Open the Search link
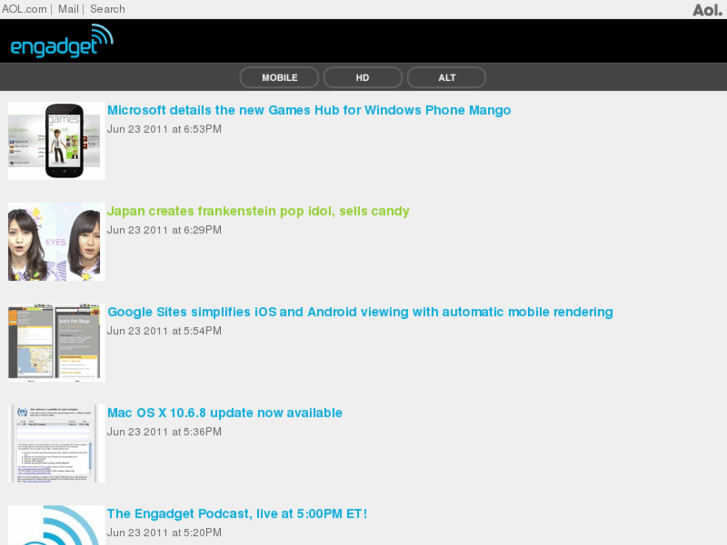 point(108,9)
